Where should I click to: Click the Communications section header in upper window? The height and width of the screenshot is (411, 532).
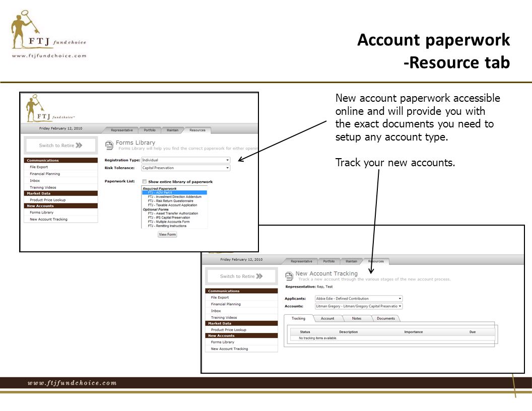click(x=61, y=160)
